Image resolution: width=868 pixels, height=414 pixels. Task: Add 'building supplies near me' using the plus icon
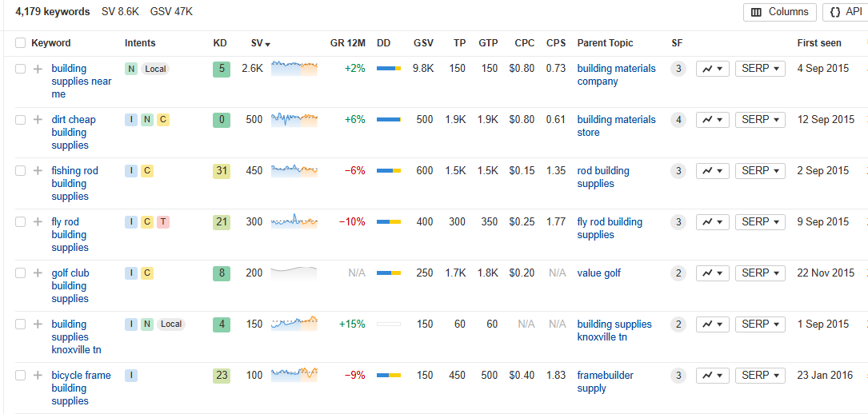pos(38,69)
